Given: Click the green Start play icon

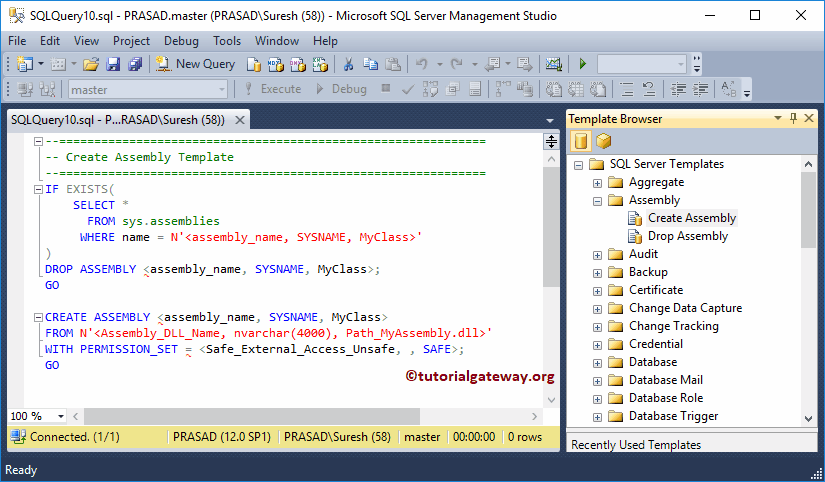Looking at the screenshot, I should (582, 64).
